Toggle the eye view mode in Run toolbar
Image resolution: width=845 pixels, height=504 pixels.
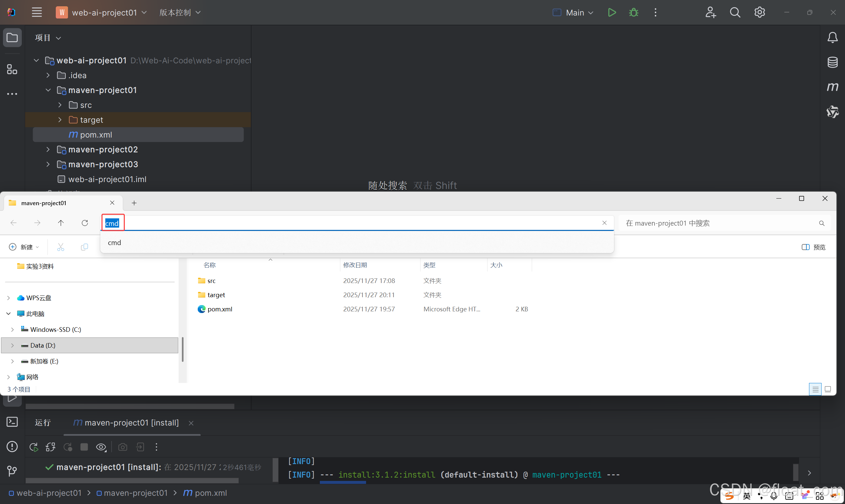click(x=101, y=447)
